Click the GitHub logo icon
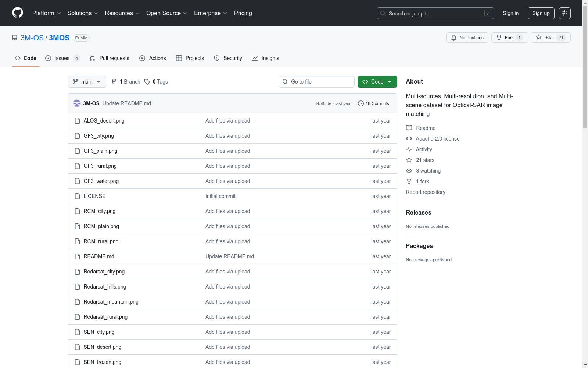588x368 pixels. 18,13
